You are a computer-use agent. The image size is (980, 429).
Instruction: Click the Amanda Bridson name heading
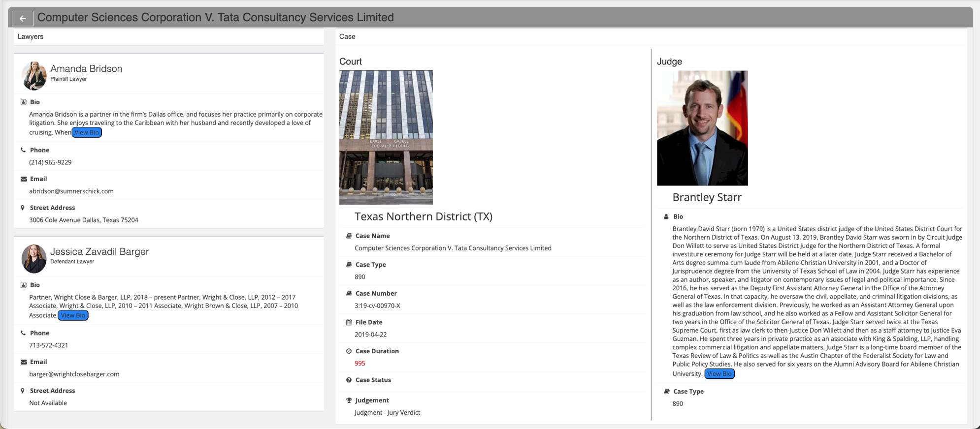(x=86, y=69)
